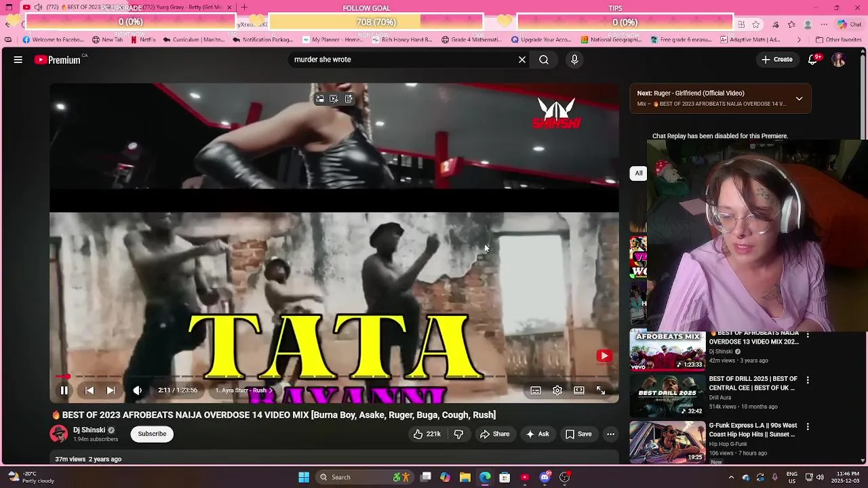Viewport: 868px width, 488px height.
Task: Open Afrobeats Overdose 13 video thumbnail
Action: (667, 350)
